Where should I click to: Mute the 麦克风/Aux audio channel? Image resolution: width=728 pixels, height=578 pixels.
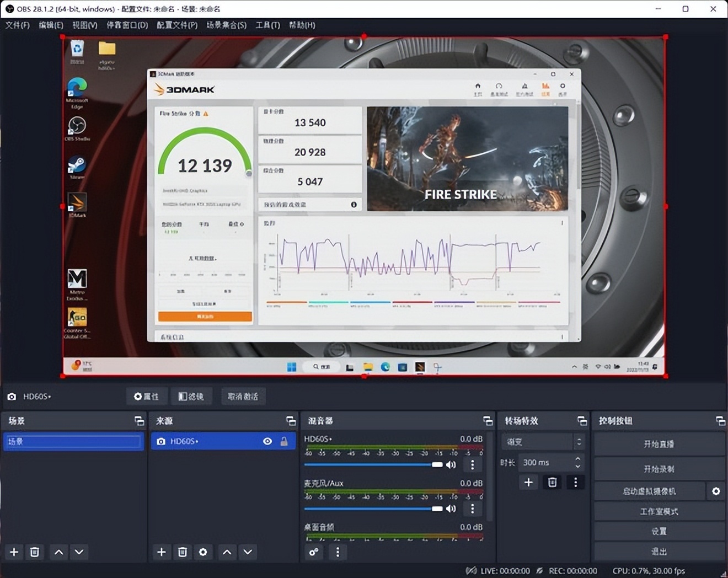(x=451, y=509)
